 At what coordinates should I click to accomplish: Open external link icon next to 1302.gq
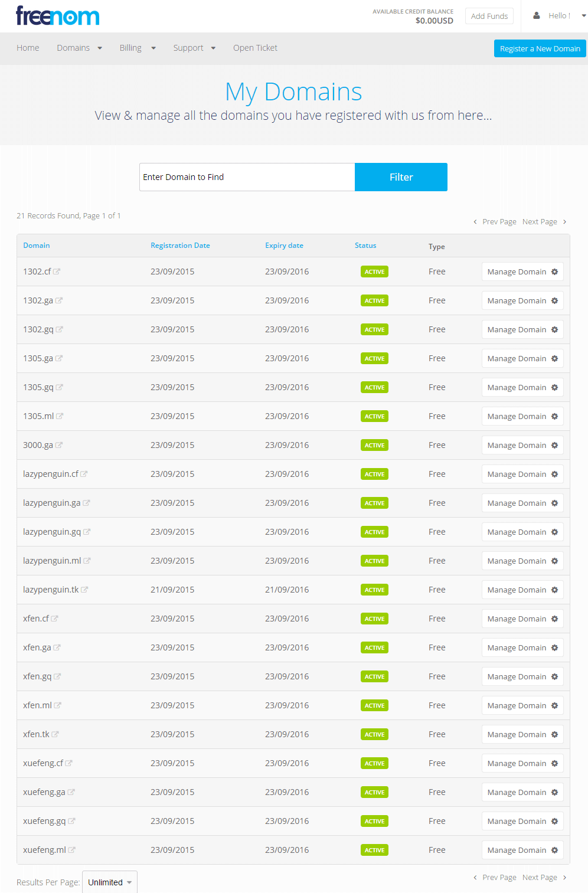[x=60, y=329]
